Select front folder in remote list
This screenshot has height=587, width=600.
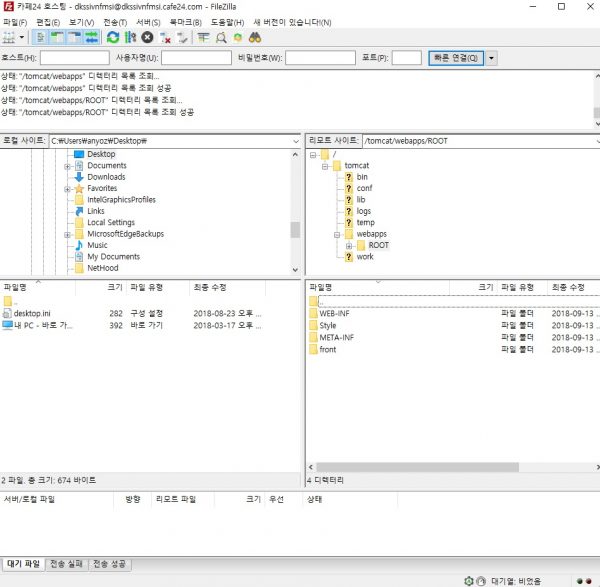click(x=328, y=349)
